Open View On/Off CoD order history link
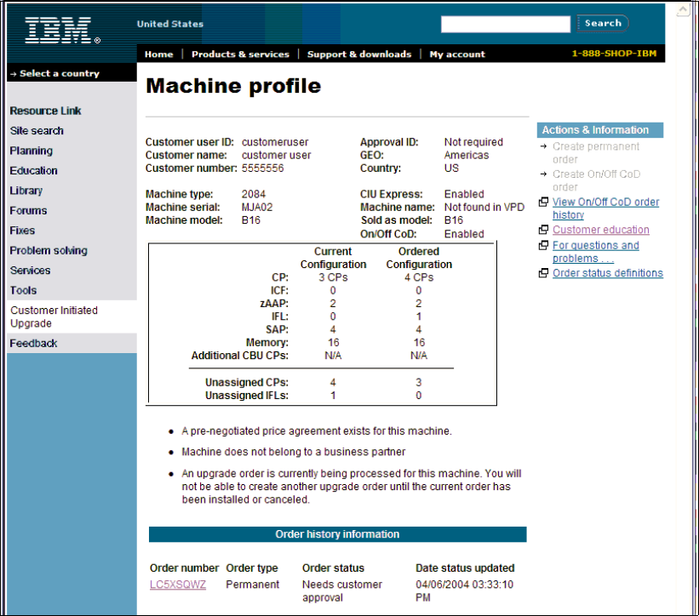Viewport: 699px width, 616px height. point(606,208)
